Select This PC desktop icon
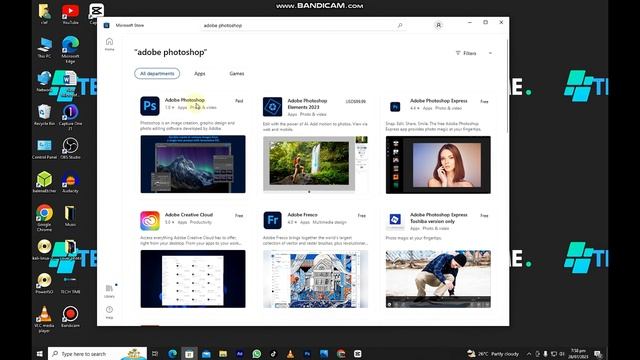 (44, 47)
